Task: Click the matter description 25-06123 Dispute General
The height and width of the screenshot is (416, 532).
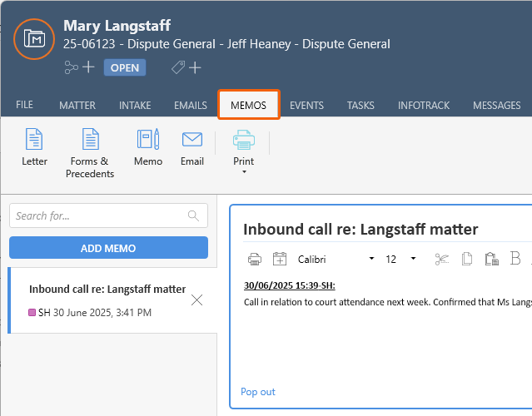Action: pos(226,44)
